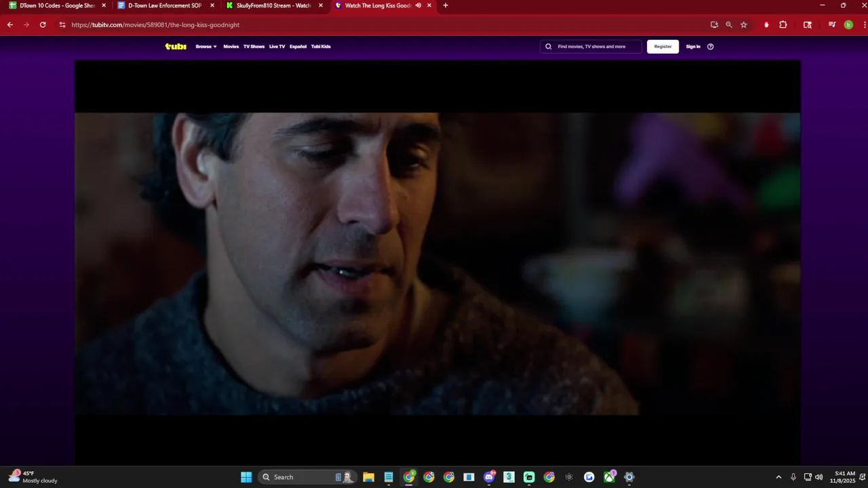The width and height of the screenshot is (868, 488).
Task: Go back with the browser back arrow
Action: click(x=9, y=24)
